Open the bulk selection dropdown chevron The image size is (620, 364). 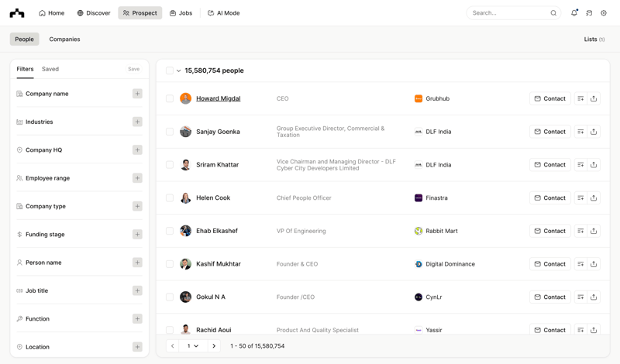click(x=178, y=70)
